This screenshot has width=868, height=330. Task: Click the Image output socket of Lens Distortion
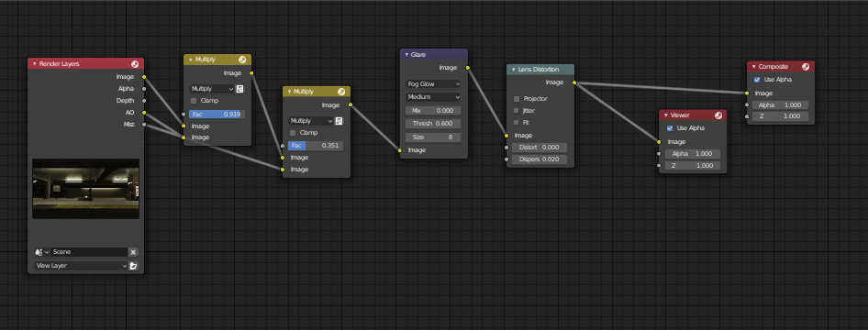[x=574, y=82]
